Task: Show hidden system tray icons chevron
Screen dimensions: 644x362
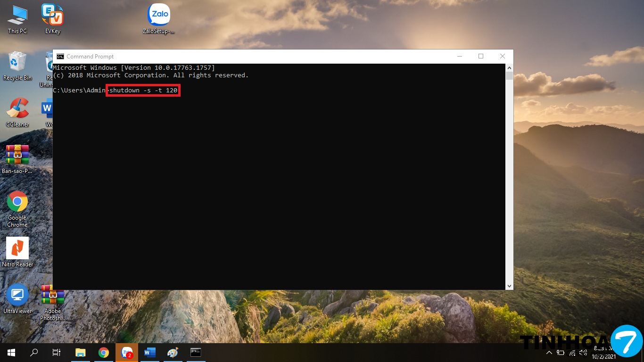Action: (549, 353)
